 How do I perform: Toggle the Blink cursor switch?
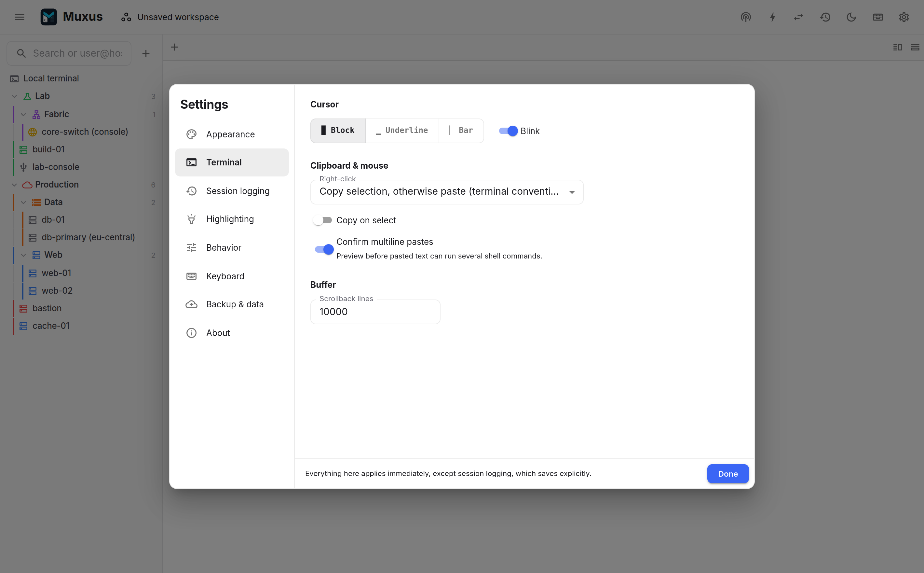[508, 131]
